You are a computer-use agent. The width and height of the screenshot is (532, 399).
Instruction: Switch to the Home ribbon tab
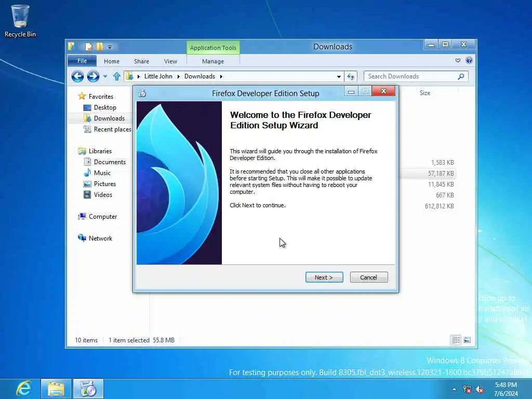click(112, 61)
